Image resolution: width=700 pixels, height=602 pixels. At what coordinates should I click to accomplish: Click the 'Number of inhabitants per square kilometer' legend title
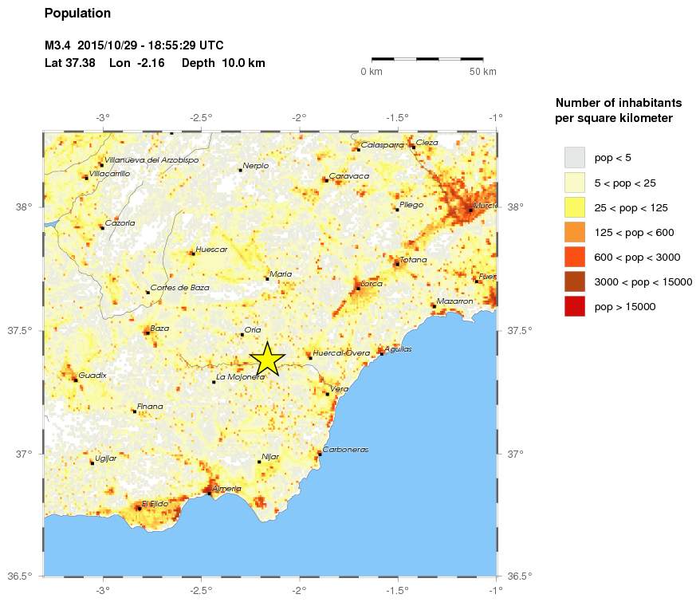point(619,110)
